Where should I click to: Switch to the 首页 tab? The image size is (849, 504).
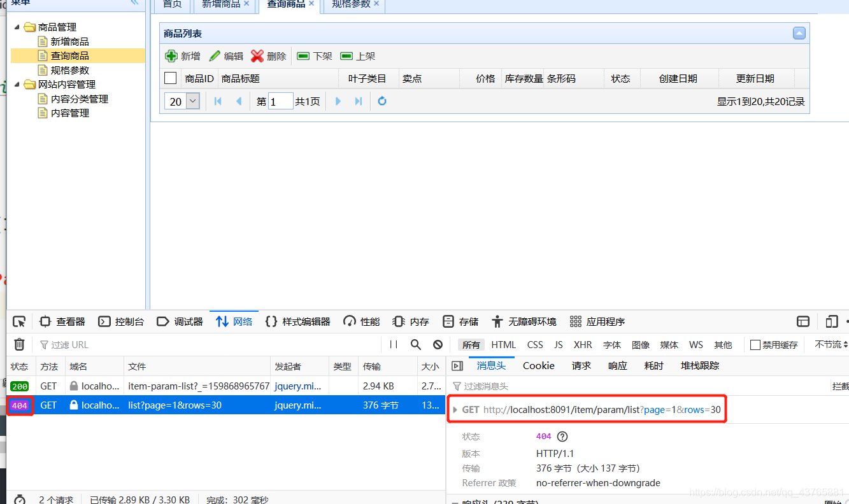(x=172, y=4)
